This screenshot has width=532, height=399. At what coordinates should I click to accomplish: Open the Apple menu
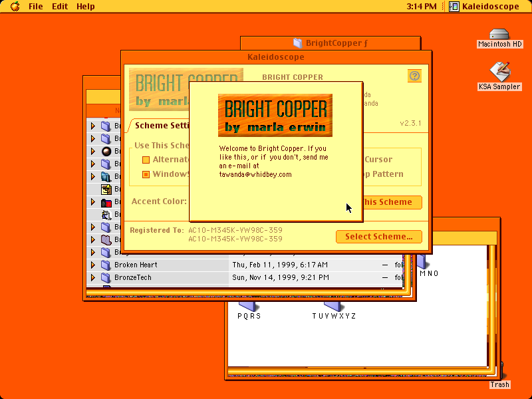[x=15, y=6]
